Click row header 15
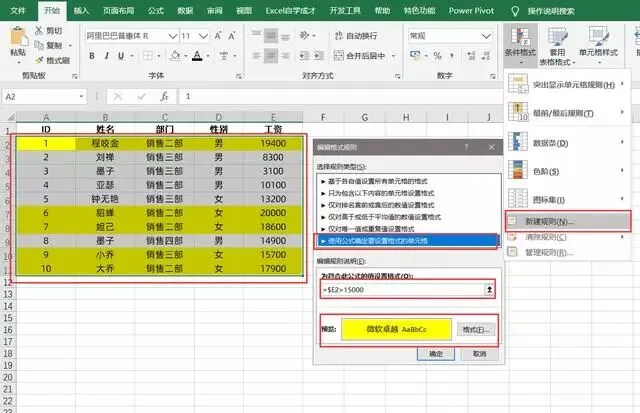 click(x=8, y=318)
